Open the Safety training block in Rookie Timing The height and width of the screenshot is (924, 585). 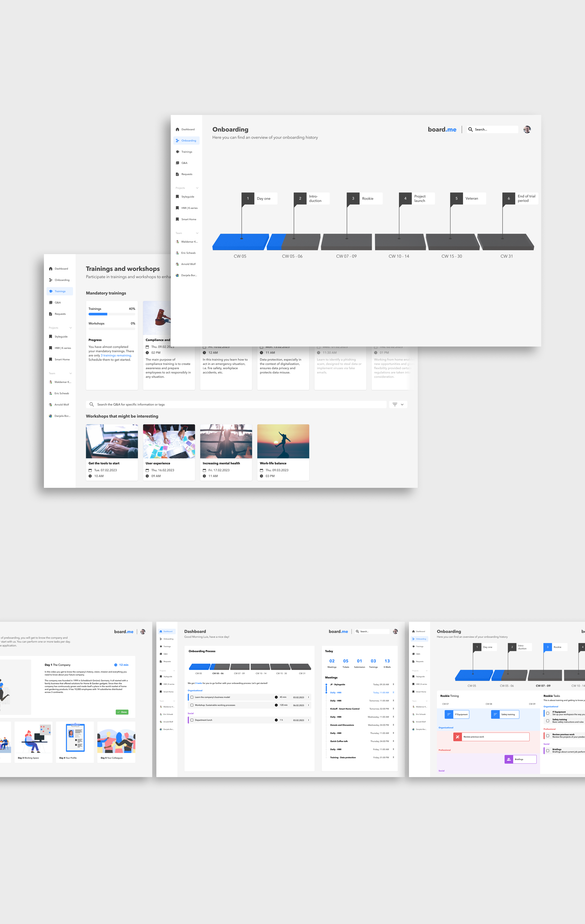pos(505,715)
